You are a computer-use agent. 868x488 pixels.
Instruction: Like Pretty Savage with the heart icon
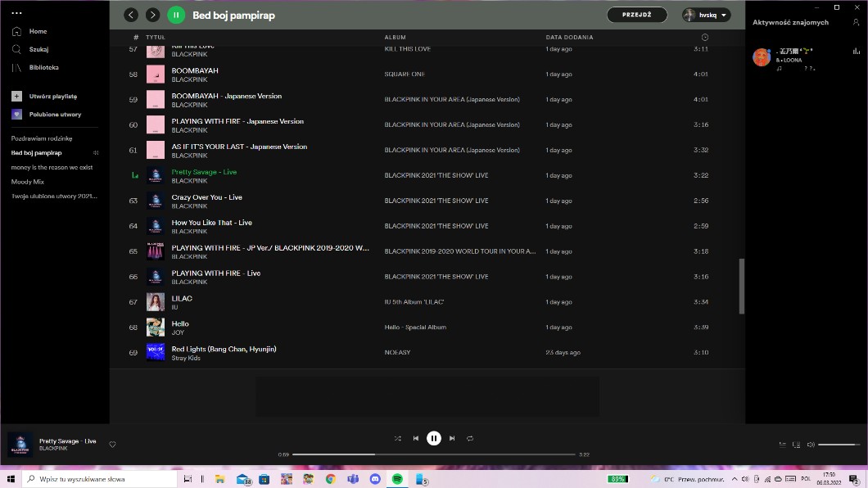113,445
